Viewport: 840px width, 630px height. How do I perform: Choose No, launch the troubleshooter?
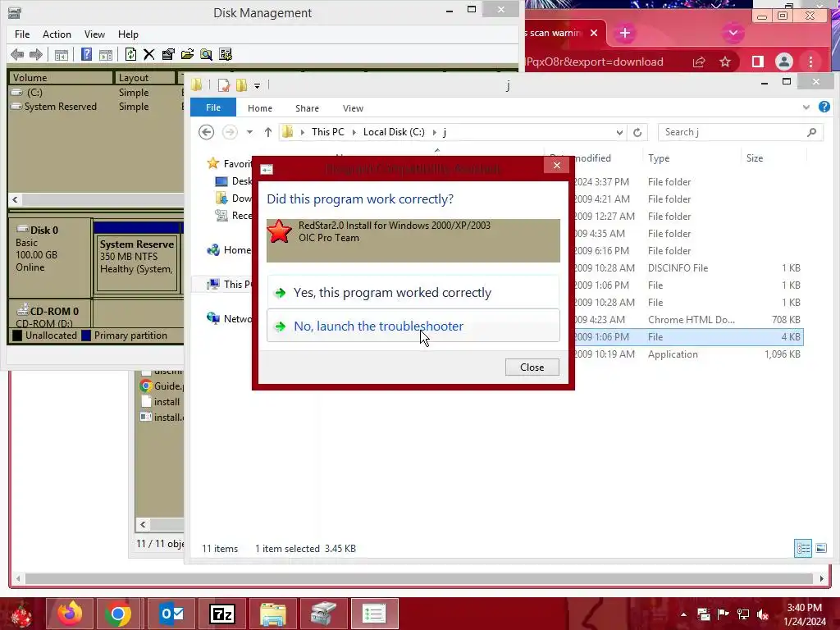(x=413, y=326)
